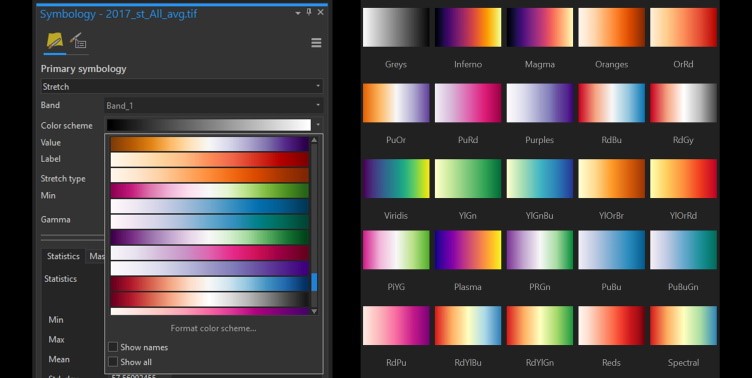Toggle auto-hide pin on the Symbology pane

[309, 12]
